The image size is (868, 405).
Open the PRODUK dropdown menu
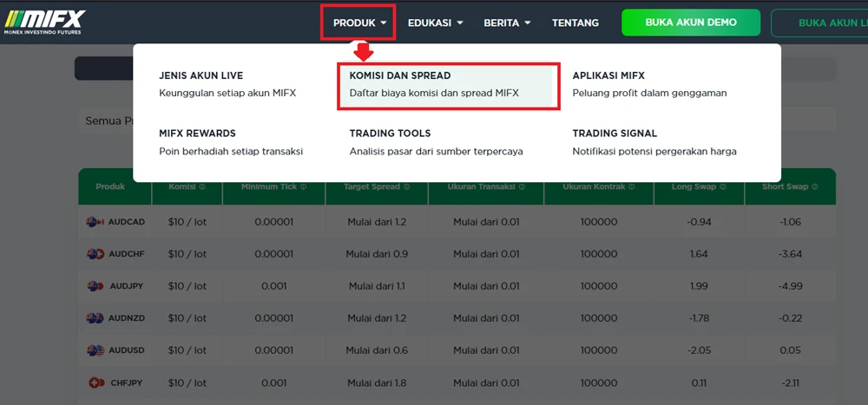tap(359, 23)
